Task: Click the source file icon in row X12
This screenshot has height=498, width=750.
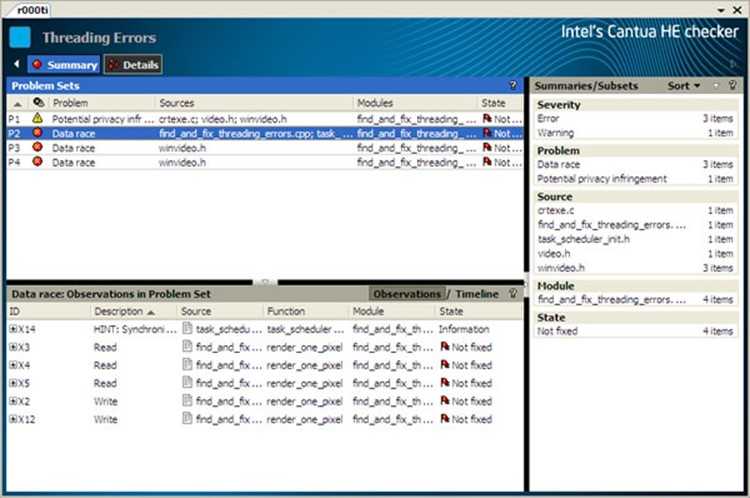Action: [188, 419]
